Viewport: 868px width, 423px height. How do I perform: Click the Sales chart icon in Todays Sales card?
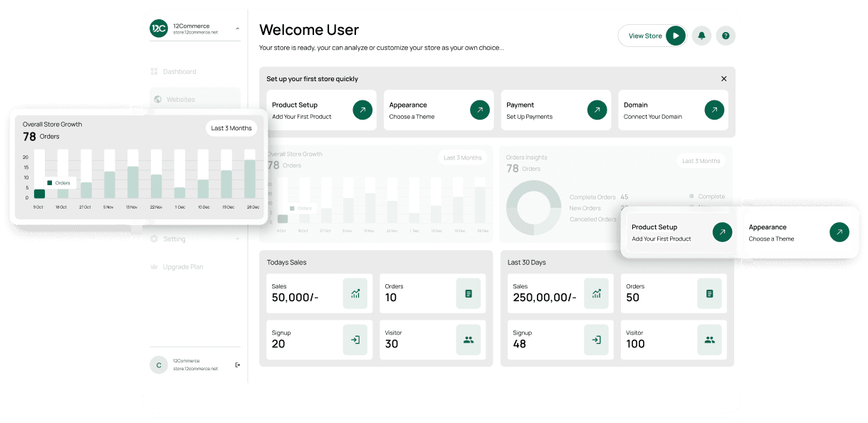355,293
